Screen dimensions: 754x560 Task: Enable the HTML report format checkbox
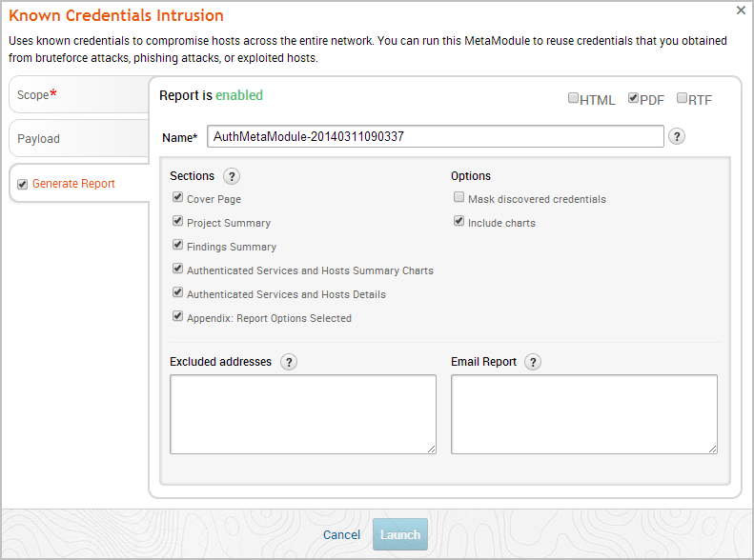[573, 98]
